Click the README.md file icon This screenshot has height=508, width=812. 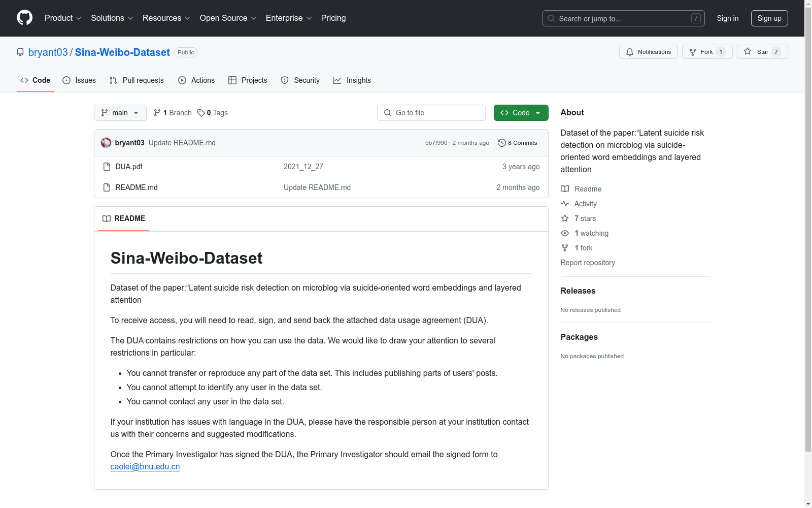tap(107, 187)
